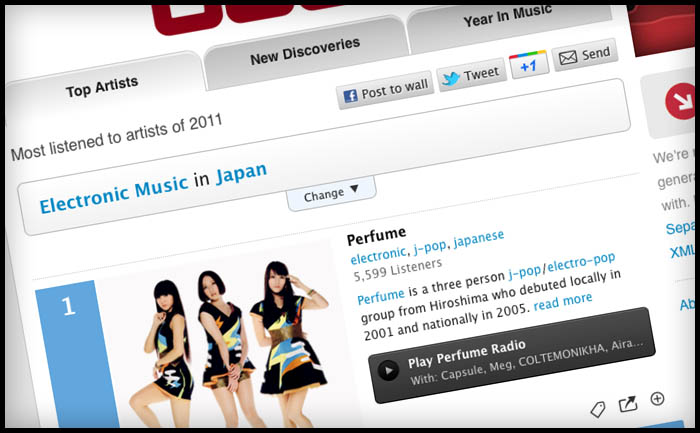Open the Year In Music tab
The width and height of the screenshot is (700, 433).
(x=507, y=16)
